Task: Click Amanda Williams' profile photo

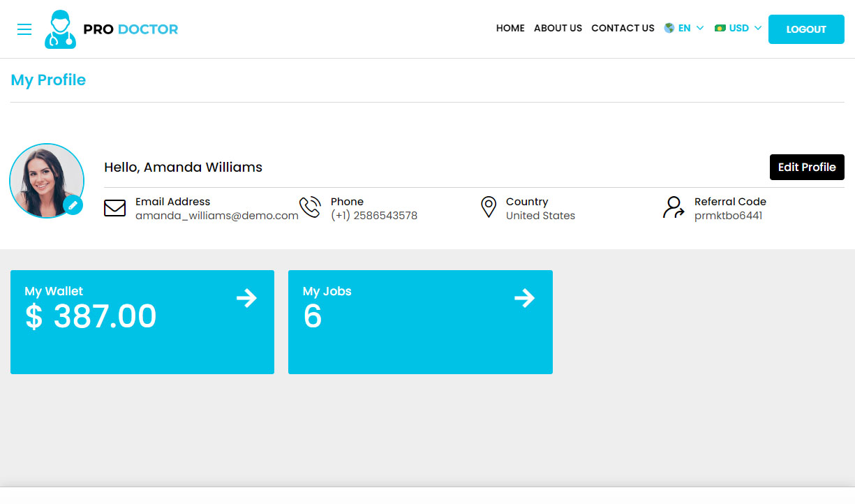Action: pos(46,180)
